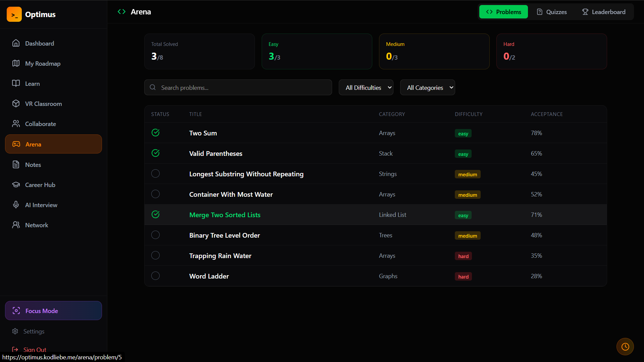Toggle status circle for Word Ladder
644x362 pixels.
pos(155,276)
